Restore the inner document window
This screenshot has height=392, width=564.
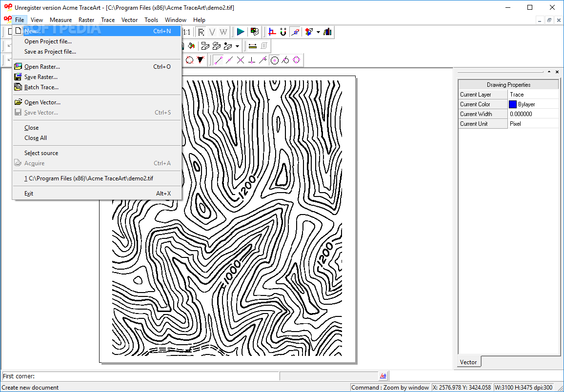pyautogui.click(x=549, y=20)
